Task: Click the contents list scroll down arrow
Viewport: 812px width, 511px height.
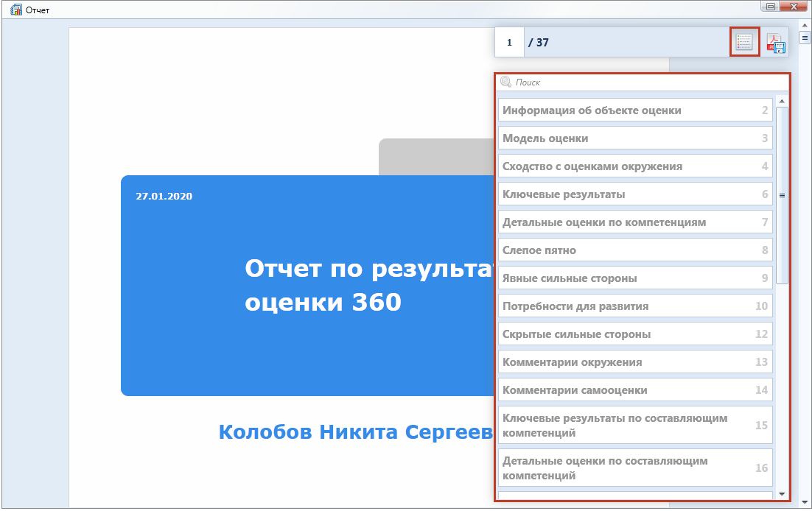Action: (782, 494)
